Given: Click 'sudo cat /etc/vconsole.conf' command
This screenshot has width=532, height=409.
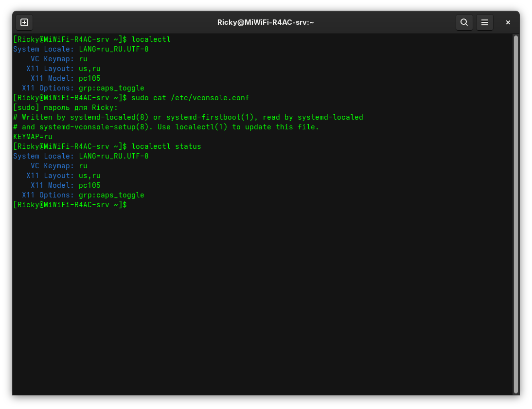Looking at the screenshot, I should click(x=190, y=98).
